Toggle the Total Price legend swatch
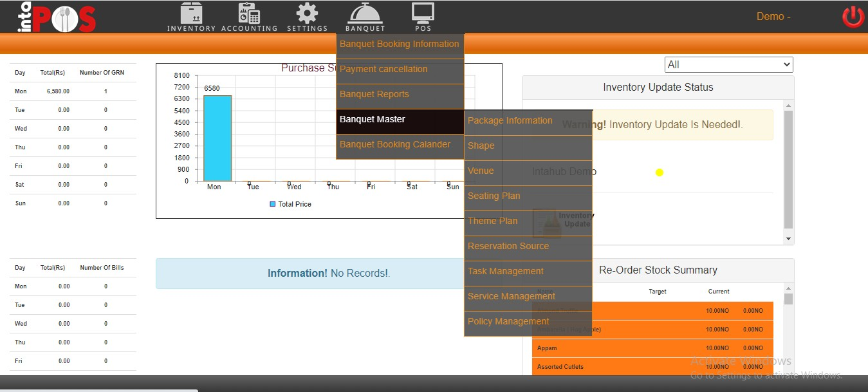The image size is (868, 392). (x=273, y=204)
